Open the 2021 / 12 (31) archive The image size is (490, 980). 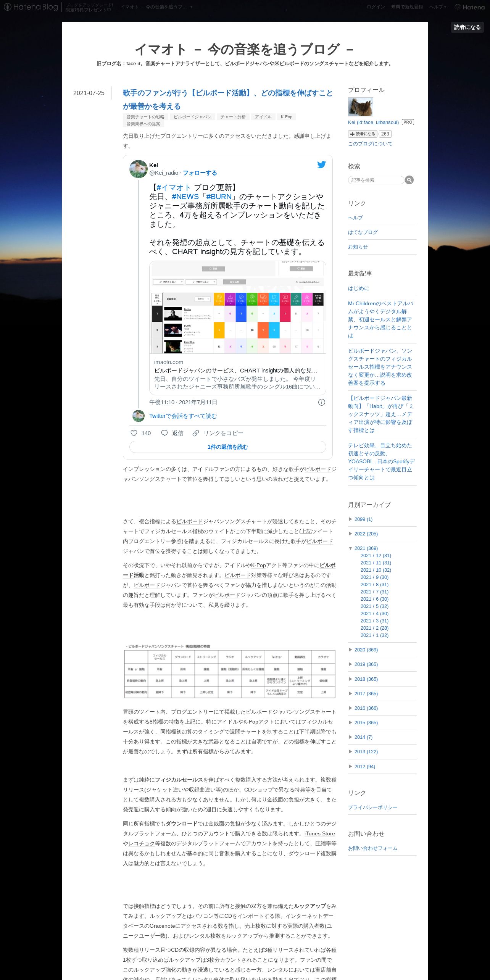376,556
